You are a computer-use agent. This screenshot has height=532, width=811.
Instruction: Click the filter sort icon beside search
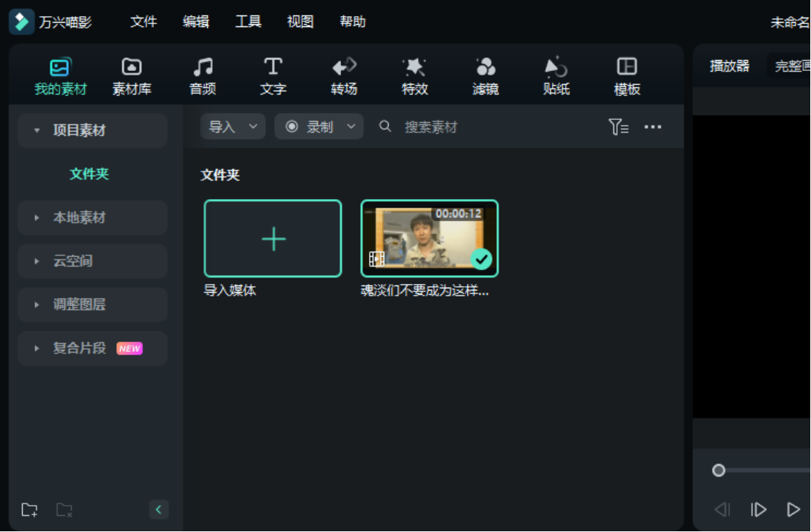[618, 126]
